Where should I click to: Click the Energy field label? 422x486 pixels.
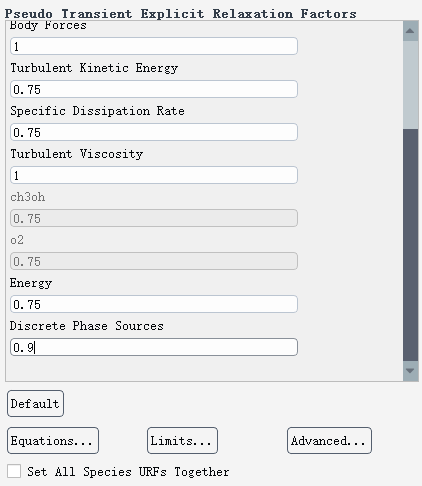[x=31, y=283]
